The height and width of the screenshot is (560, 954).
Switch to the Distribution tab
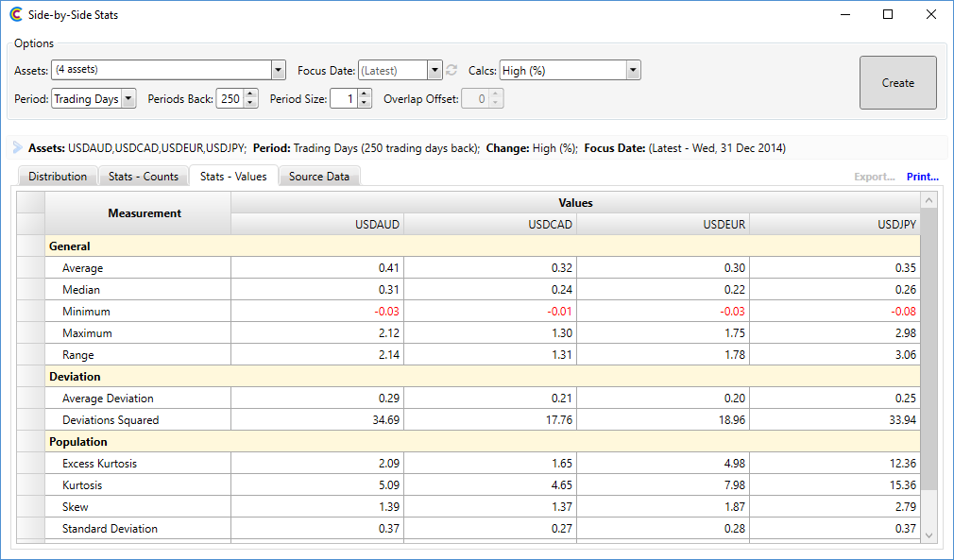(58, 177)
